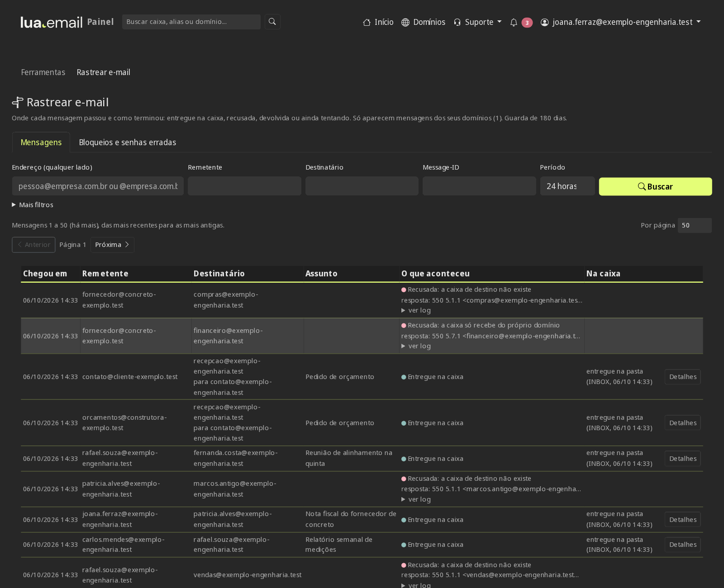Focus the Message-ID filter field
The width and height of the screenshot is (724, 588).
click(479, 186)
